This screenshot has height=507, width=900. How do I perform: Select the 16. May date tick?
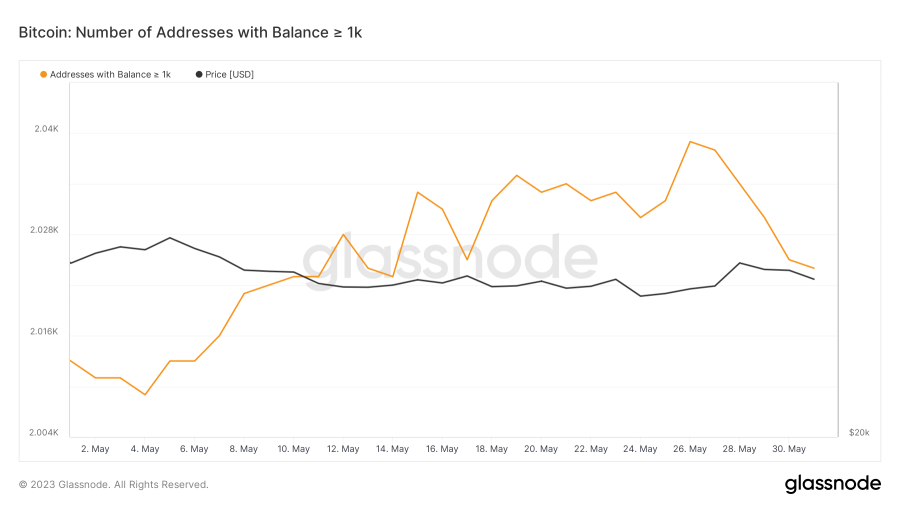coord(442,449)
